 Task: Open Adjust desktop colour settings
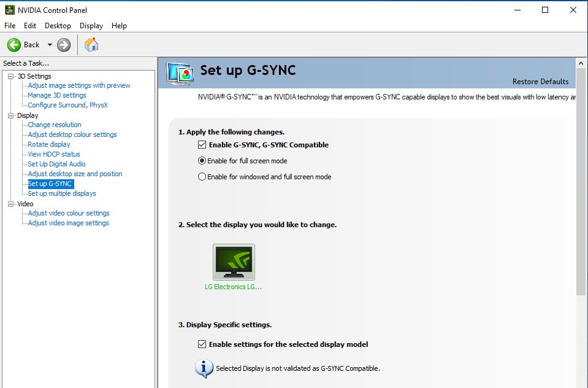[72, 134]
